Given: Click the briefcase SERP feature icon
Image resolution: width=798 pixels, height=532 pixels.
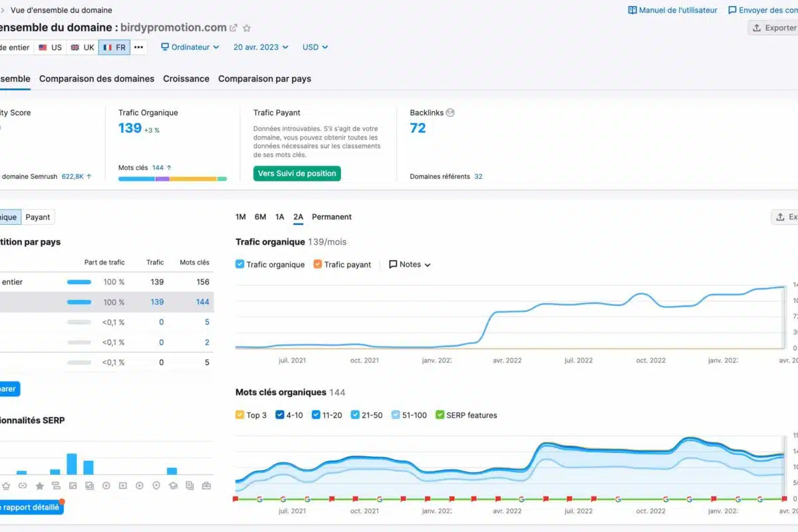Looking at the screenshot, I should pyautogui.click(x=206, y=485).
